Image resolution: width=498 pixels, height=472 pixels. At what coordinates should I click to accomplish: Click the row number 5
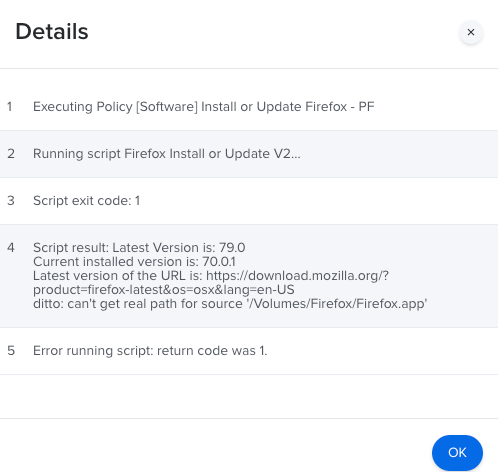coord(11,351)
